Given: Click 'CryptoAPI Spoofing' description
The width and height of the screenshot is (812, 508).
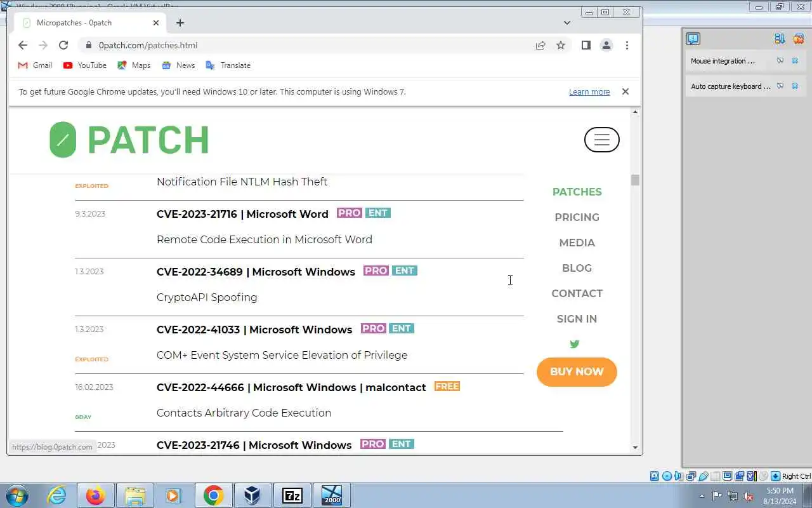Looking at the screenshot, I should pyautogui.click(x=207, y=297).
